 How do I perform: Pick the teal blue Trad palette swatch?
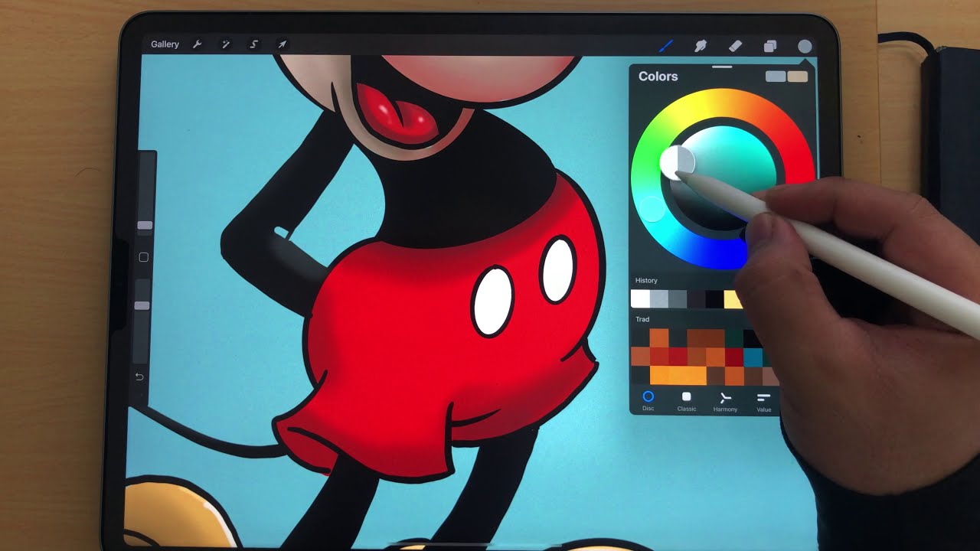click(753, 357)
